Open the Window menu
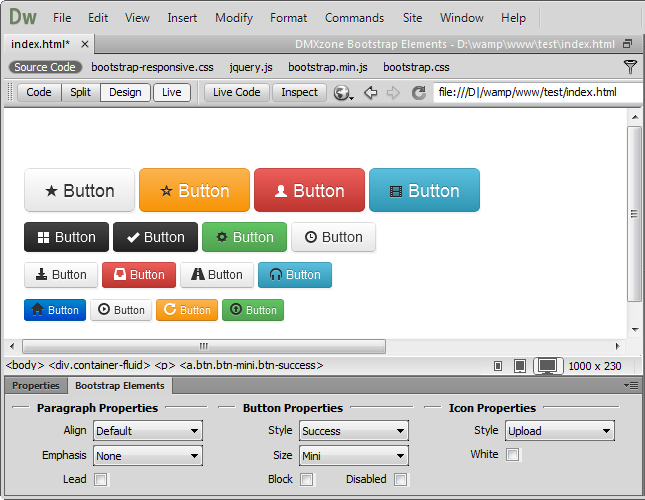 click(x=462, y=18)
